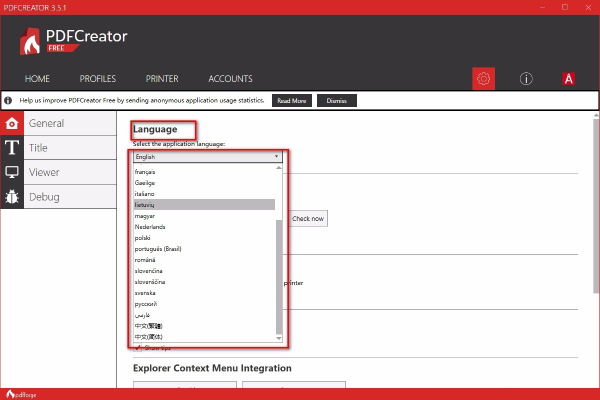Click the red Architect 'A' icon
The image size is (600, 400).
pos(567,79)
